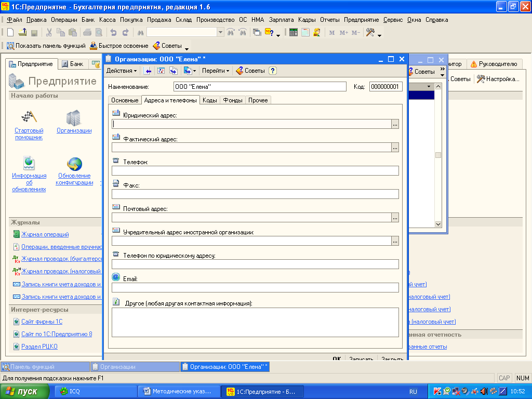Screen dimensions: 532x399
Task: Open ellipsis selector for Юридический адрес
Action: click(395, 124)
